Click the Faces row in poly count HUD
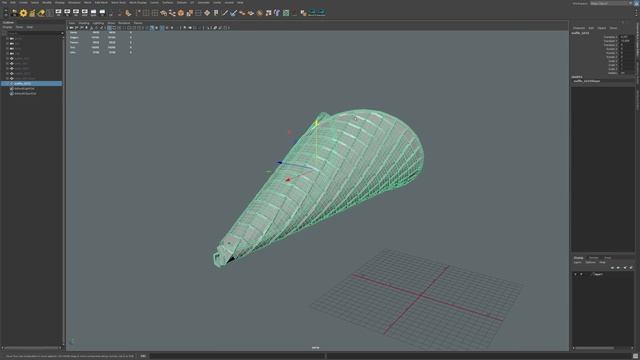 pyautogui.click(x=100, y=42)
